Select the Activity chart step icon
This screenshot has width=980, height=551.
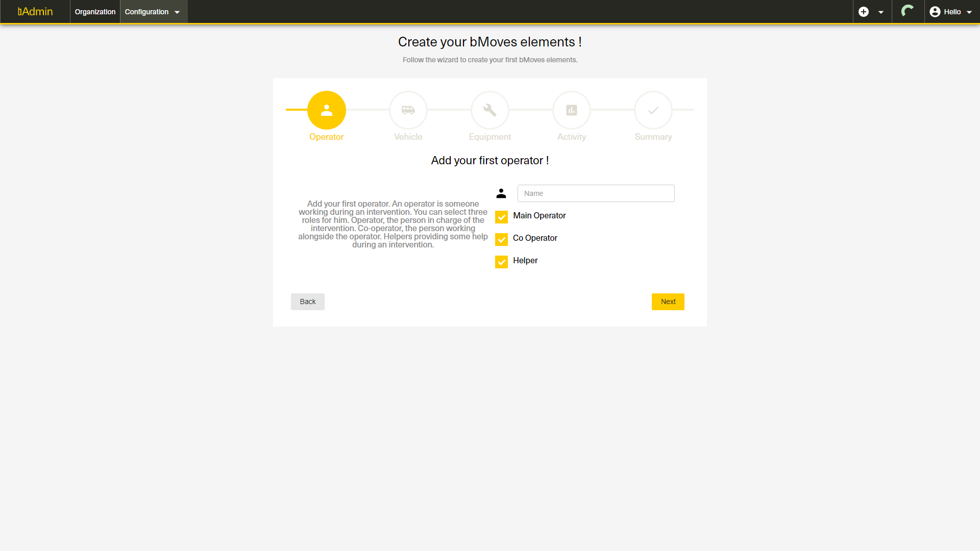point(572,110)
